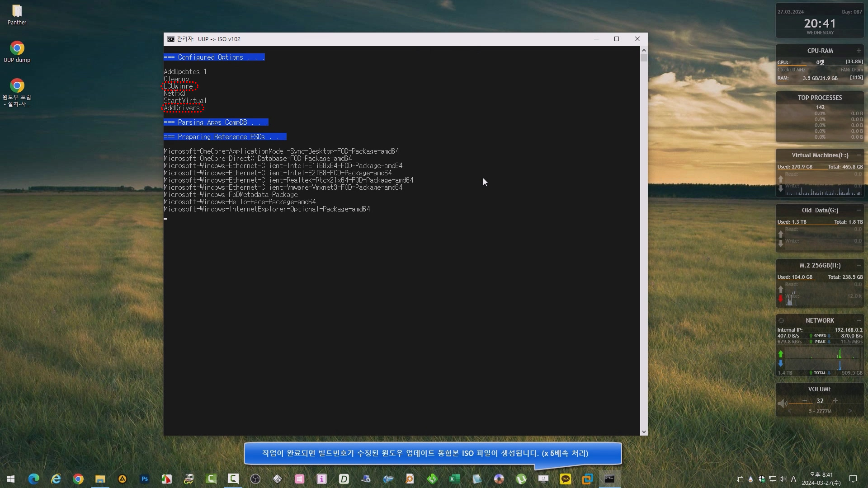Open KakaoTalk from the taskbar

tap(565, 479)
